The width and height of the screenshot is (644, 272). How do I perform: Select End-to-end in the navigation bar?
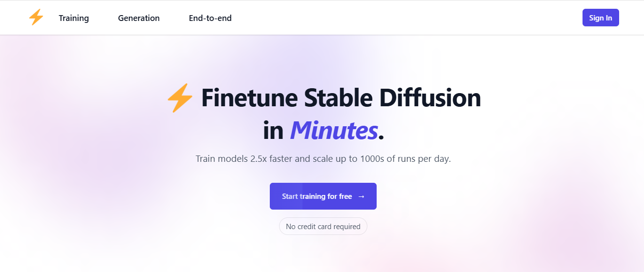pyautogui.click(x=210, y=18)
